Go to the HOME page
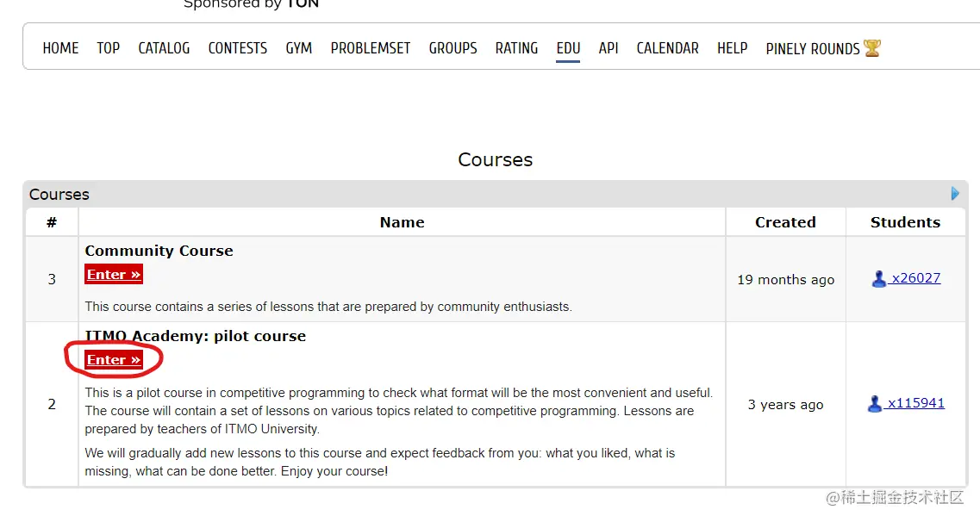980x522 pixels. coord(60,48)
